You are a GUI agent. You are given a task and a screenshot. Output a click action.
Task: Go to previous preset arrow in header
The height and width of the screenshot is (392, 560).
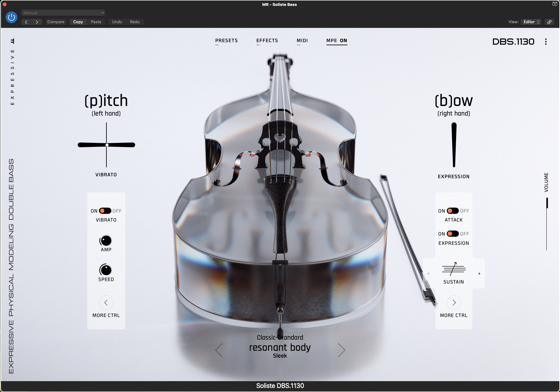click(26, 22)
